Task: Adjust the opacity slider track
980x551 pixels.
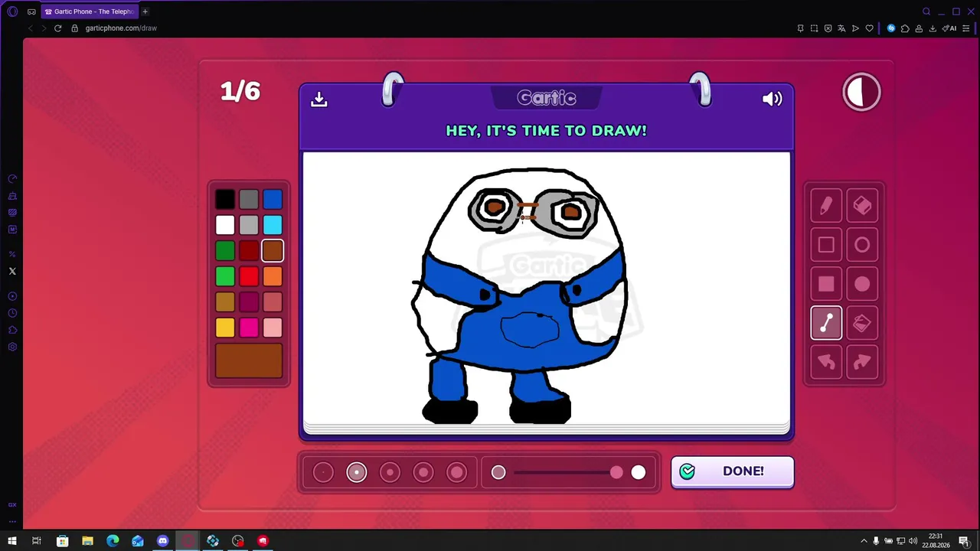Action: (567, 473)
